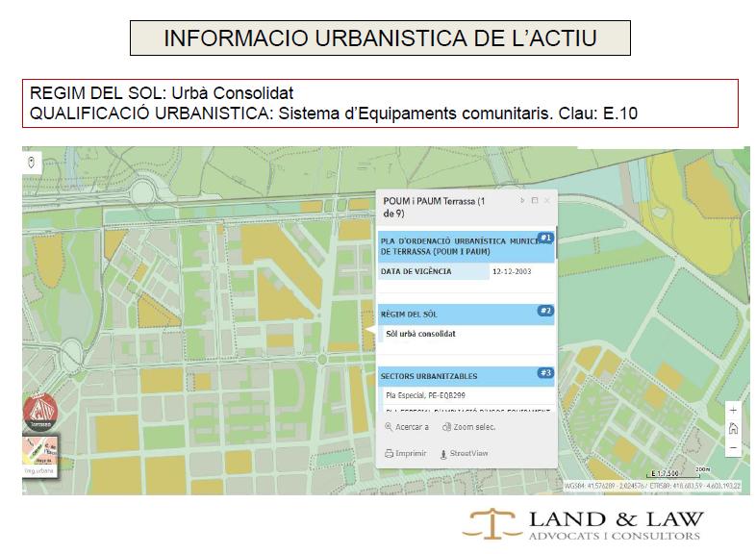Viewport: 756px width, 554px height.
Task: Print using the Imprimir action
Action: 405,453
